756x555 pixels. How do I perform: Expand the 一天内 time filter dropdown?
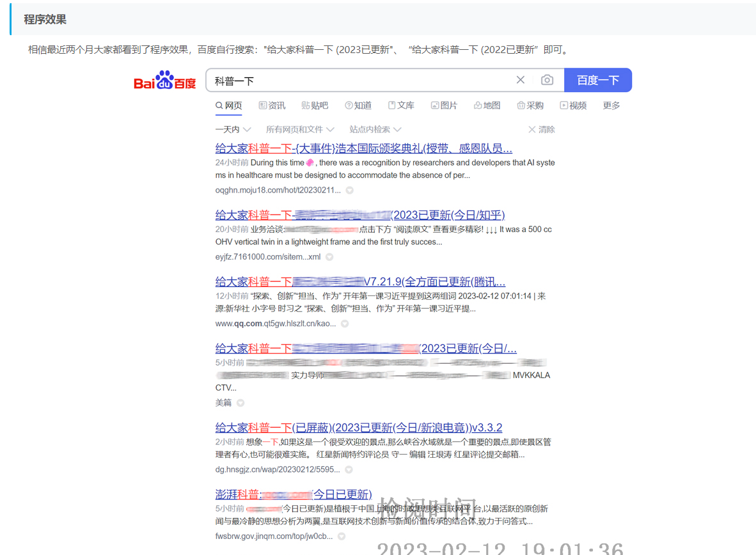click(x=233, y=129)
